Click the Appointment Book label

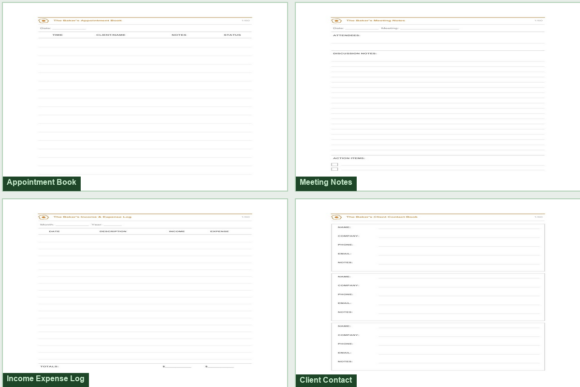click(x=41, y=183)
